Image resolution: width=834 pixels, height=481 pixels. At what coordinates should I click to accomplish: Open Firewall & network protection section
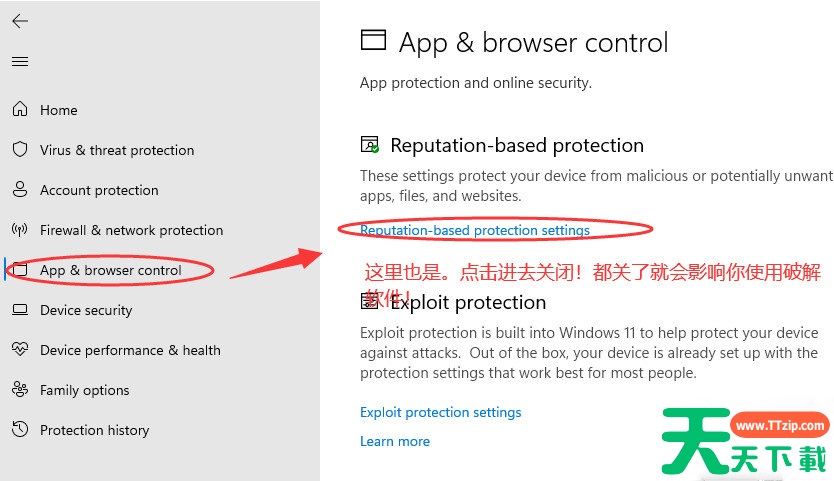click(131, 230)
